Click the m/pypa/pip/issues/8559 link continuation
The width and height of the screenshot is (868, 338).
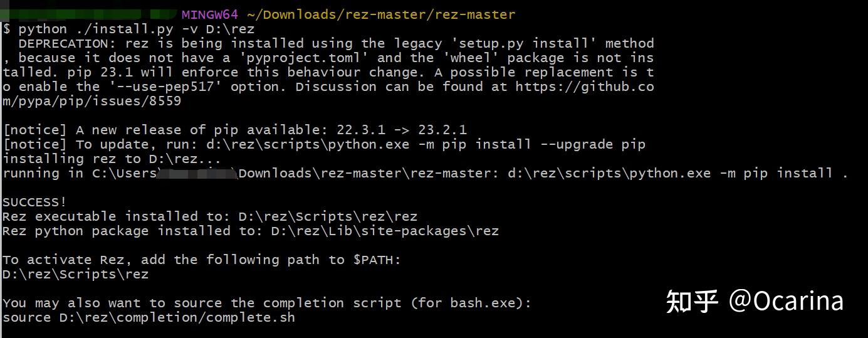(92, 101)
